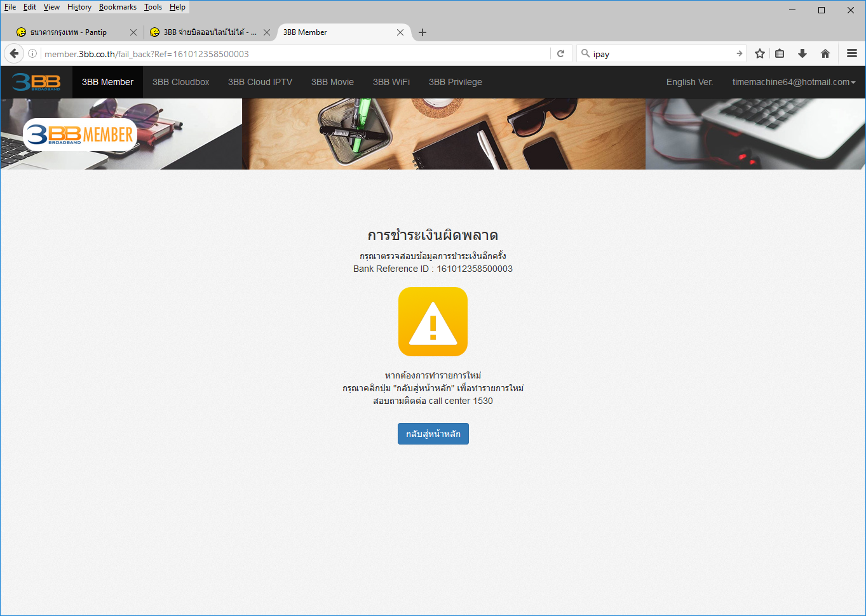Bookmark this page with the star icon
Viewport: 866px width, 616px height.
pyautogui.click(x=759, y=54)
